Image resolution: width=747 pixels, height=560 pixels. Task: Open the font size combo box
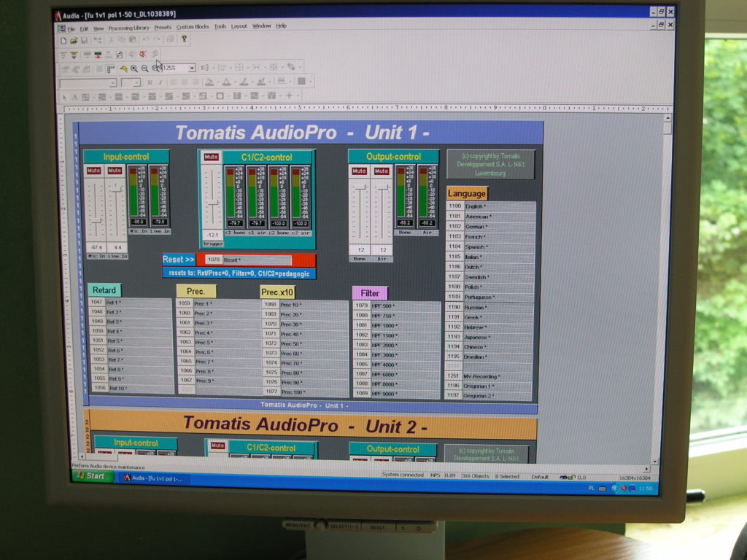pos(130,83)
